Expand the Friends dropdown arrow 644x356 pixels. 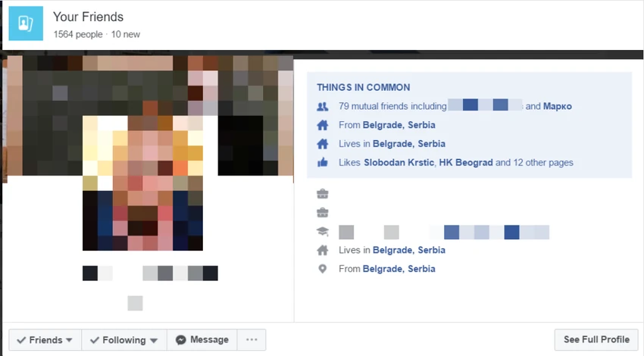[x=69, y=340]
